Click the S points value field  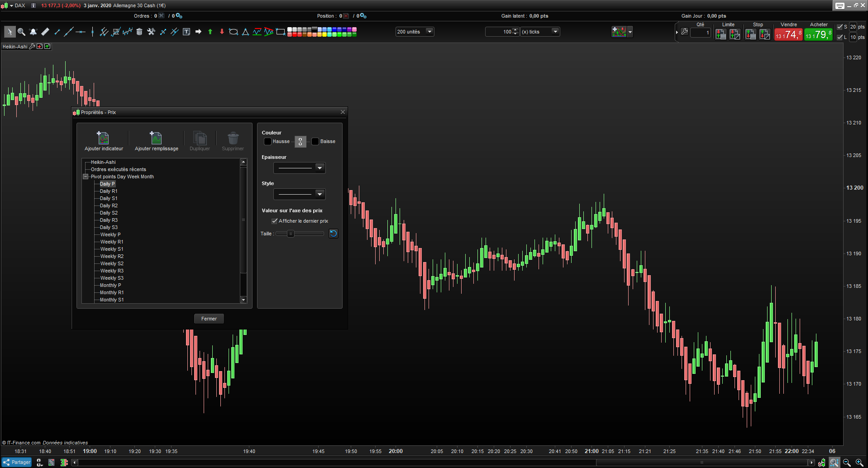[x=853, y=27]
